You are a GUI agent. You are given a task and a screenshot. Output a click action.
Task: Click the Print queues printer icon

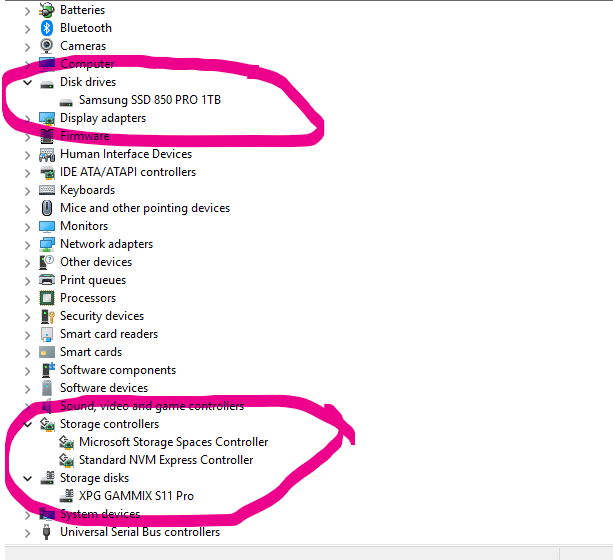(x=47, y=280)
